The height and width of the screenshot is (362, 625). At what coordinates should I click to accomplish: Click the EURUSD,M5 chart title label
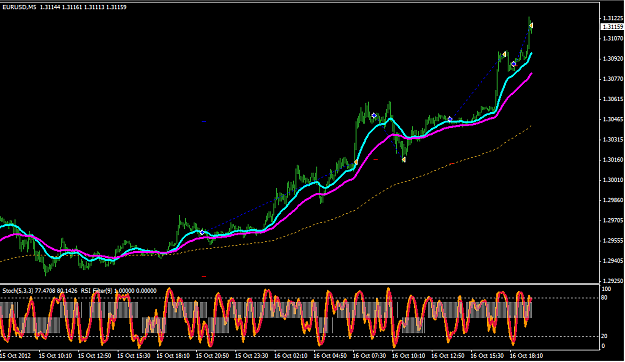[20, 7]
